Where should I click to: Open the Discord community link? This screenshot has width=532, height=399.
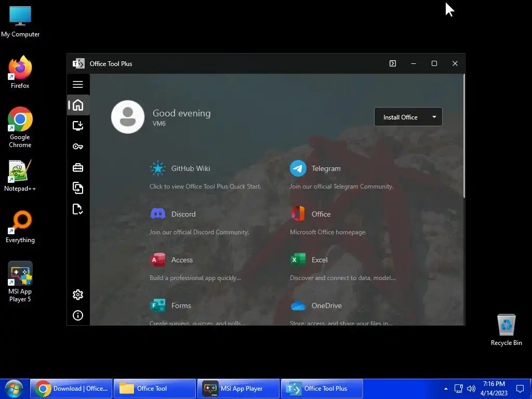click(183, 214)
